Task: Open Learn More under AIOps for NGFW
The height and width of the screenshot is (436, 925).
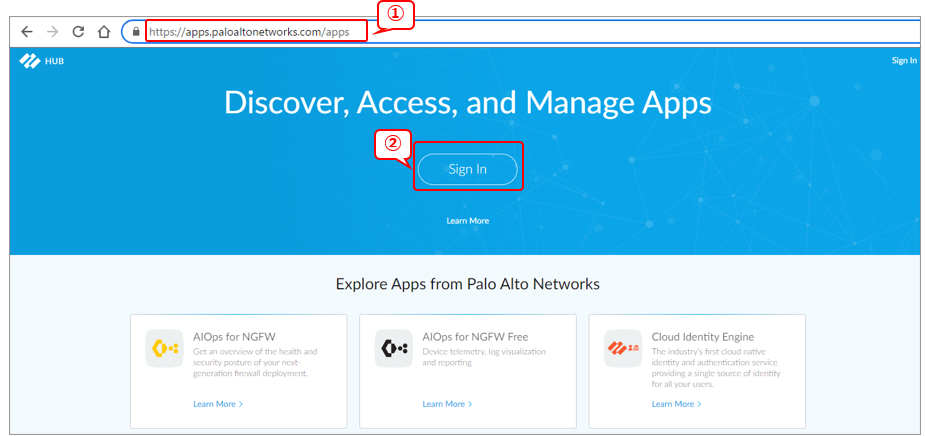Action: pyautogui.click(x=217, y=404)
